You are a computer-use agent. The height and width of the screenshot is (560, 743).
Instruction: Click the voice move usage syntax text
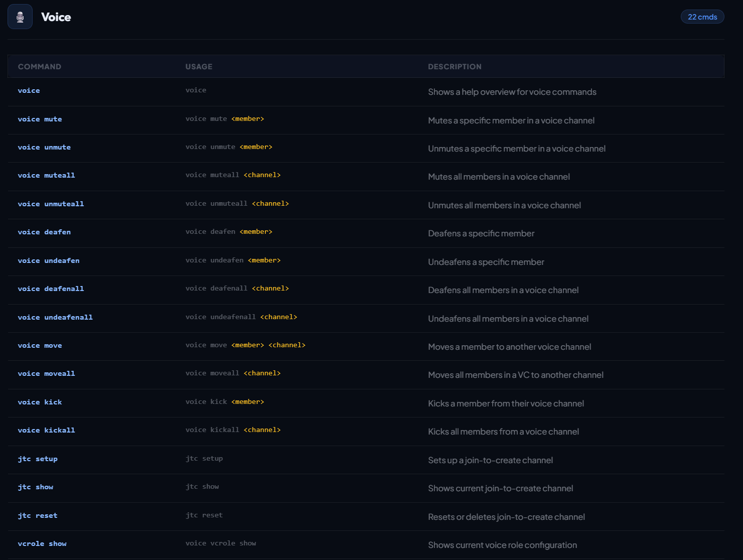pyautogui.click(x=245, y=345)
